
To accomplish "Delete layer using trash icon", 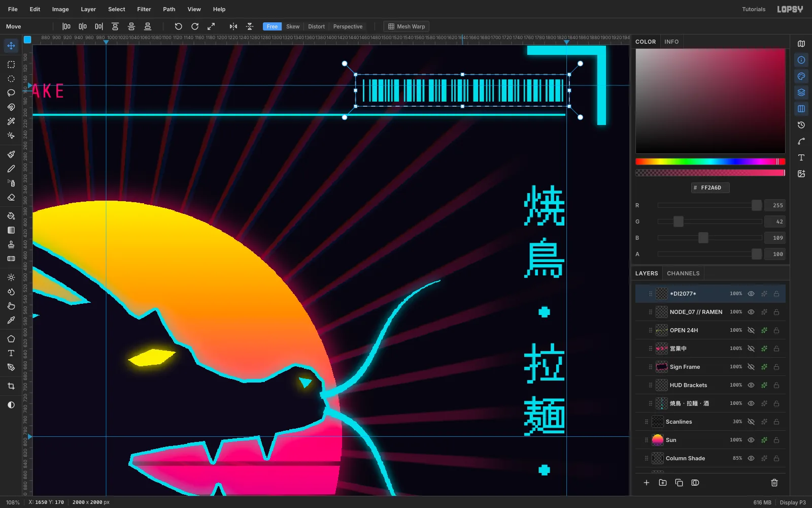I will (x=774, y=483).
